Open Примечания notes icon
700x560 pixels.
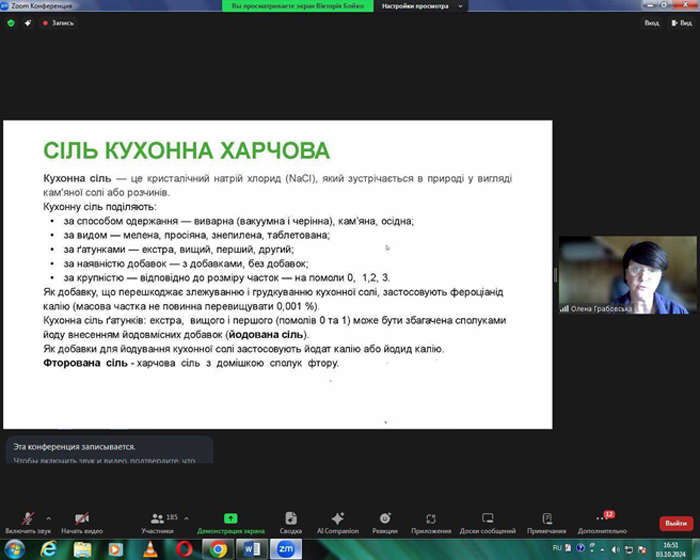tap(546, 522)
